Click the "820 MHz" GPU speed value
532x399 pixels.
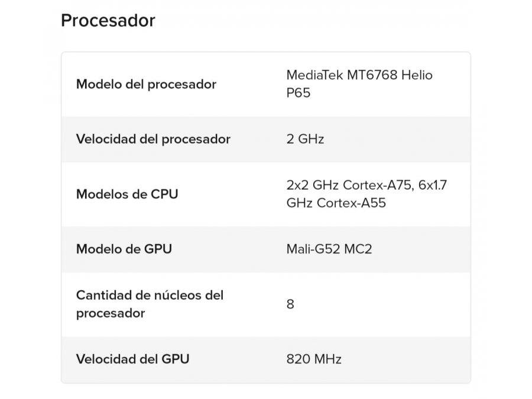coord(313,359)
